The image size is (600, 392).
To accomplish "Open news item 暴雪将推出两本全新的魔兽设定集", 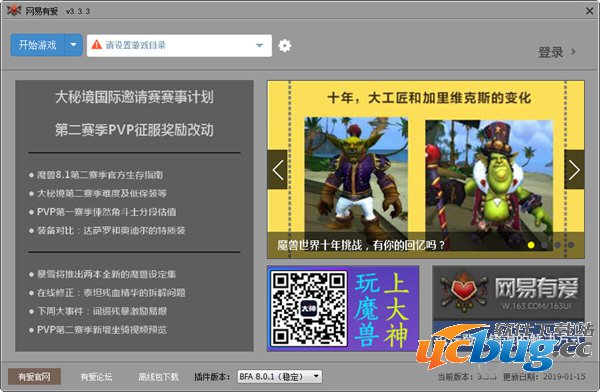I will pos(106,274).
